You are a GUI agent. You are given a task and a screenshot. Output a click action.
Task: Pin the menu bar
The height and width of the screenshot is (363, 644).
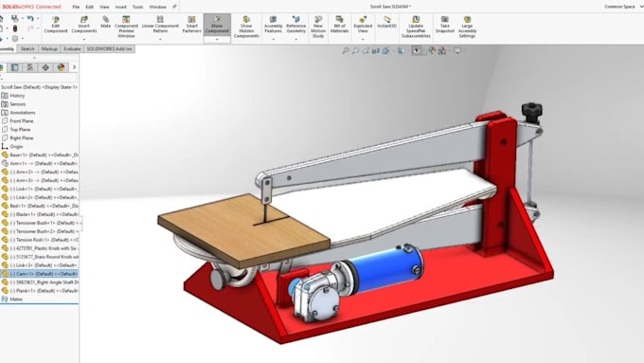pos(174,7)
